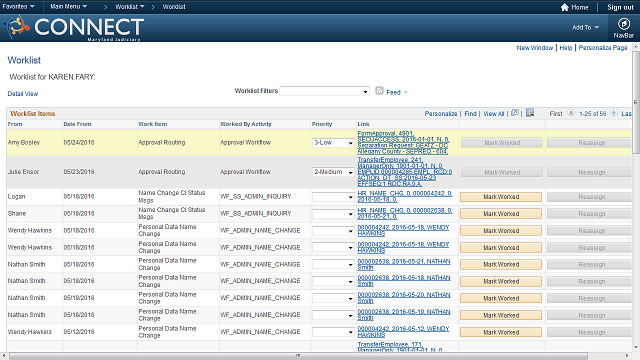Open priority dropdown for Wendy Hawkins 05/12/2016 row
The height and width of the screenshot is (360, 640).
[333, 332]
